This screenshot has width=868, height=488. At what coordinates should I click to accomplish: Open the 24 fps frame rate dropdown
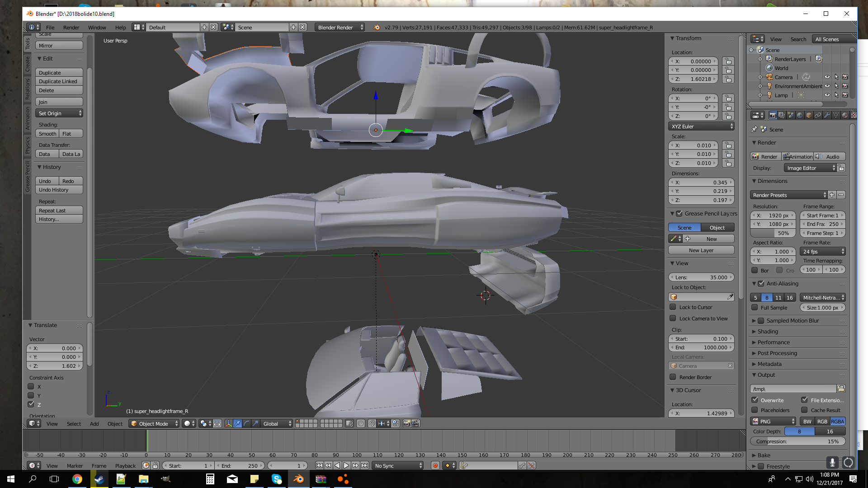tap(823, 252)
